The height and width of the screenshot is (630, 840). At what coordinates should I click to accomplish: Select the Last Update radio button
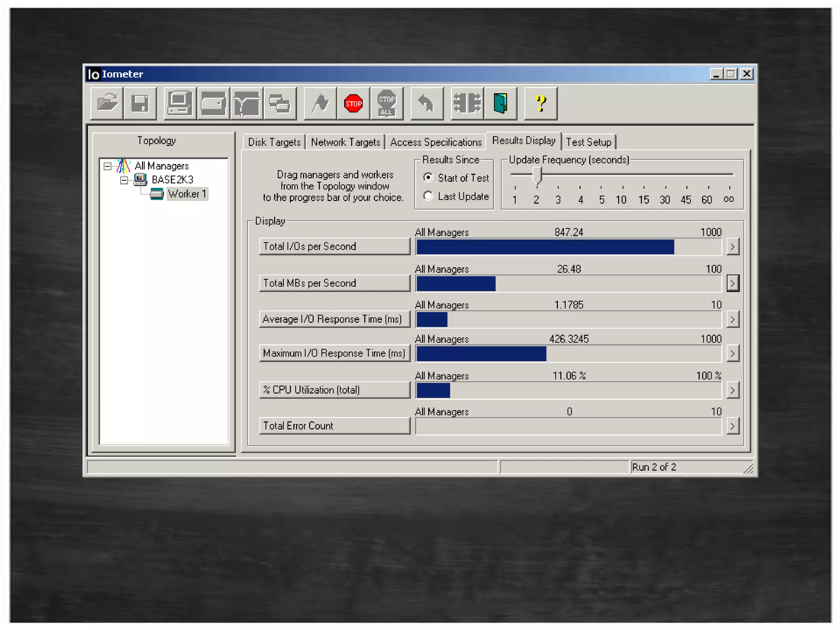pyautogui.click(x=428, y=196)
